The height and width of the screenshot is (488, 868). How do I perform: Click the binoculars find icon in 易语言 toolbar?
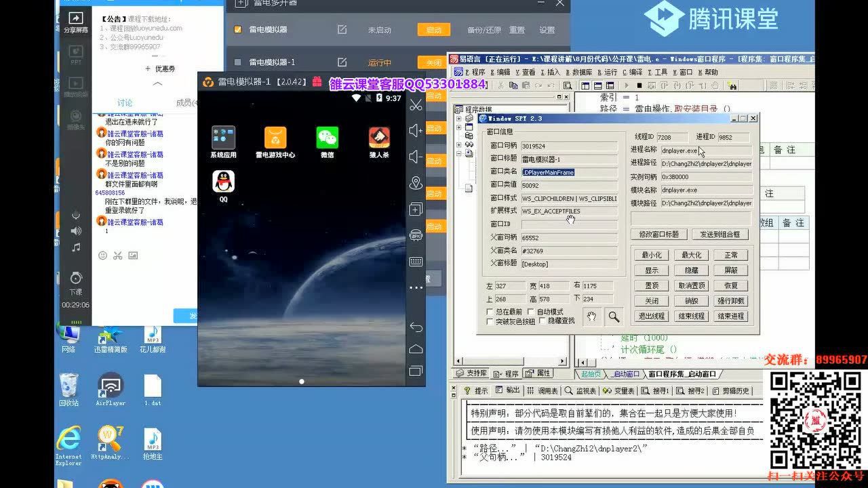[x=732, y=86]
